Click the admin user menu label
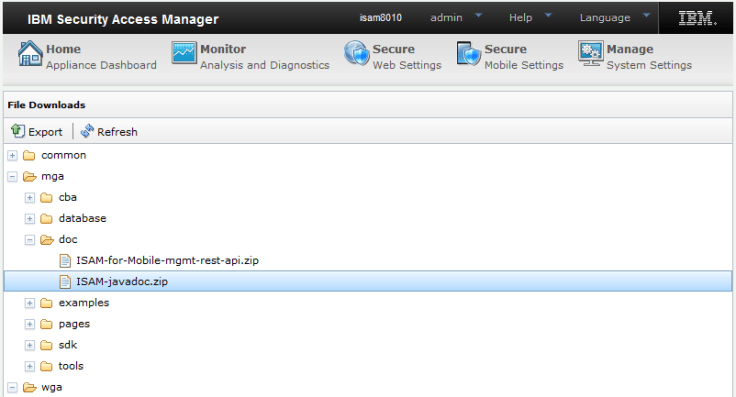 pyautogui.click(x=446, y=18)
